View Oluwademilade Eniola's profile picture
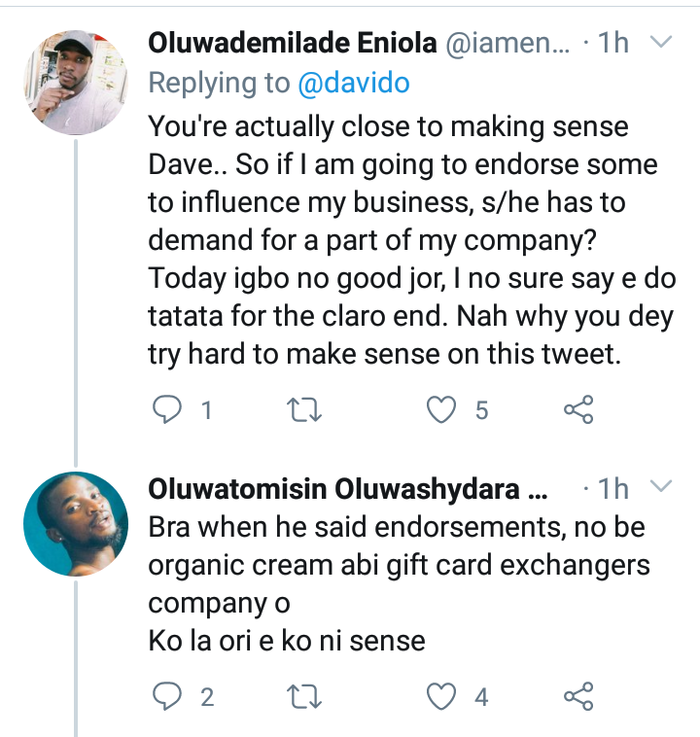 pos(76,82)
